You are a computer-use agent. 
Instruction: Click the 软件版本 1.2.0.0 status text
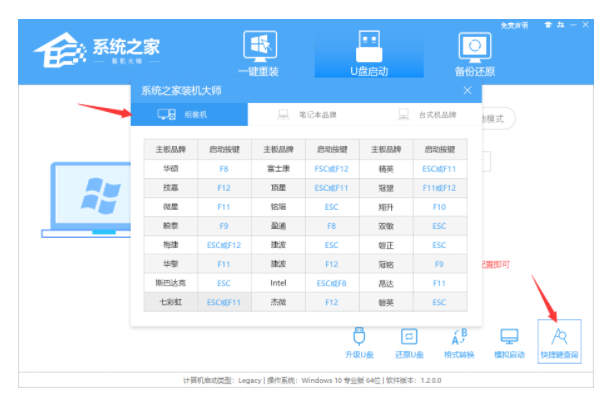click(413, 380)
